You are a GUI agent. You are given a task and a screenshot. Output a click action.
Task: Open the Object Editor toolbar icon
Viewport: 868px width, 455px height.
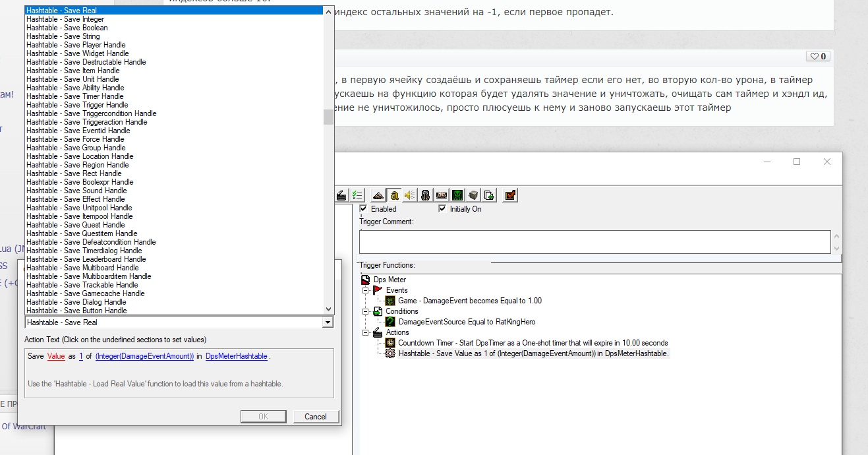425,195
